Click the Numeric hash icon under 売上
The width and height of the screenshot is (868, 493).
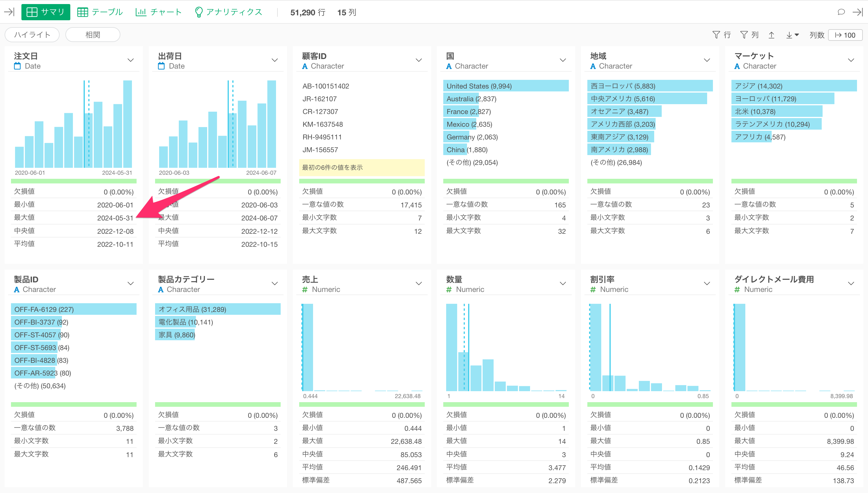point(305,290)
